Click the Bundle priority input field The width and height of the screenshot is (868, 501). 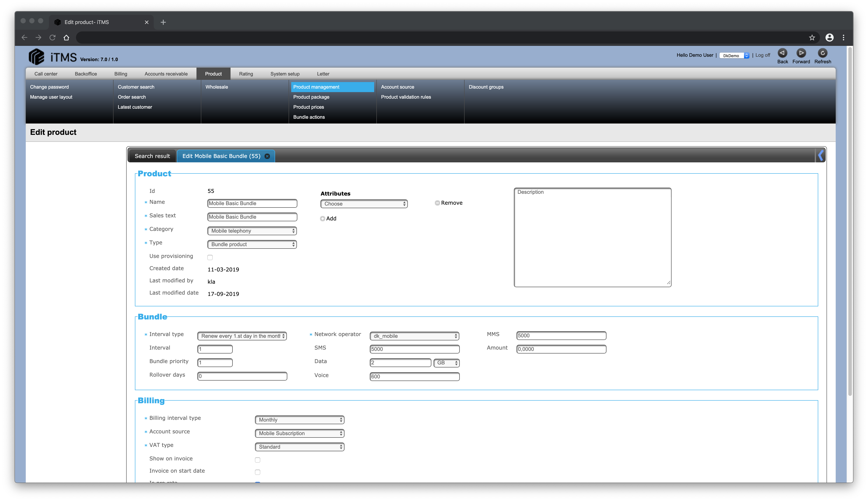[215, 363]
